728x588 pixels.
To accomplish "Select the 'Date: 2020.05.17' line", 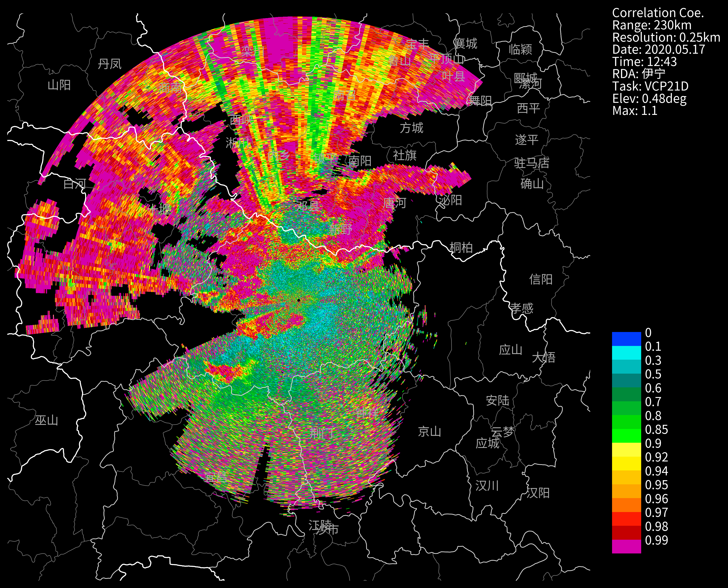I will pos(658,50).
